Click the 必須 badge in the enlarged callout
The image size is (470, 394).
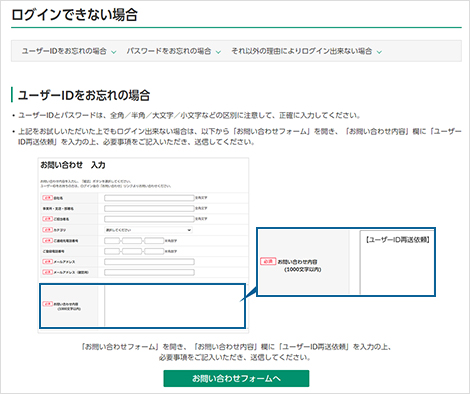point(268,261)
